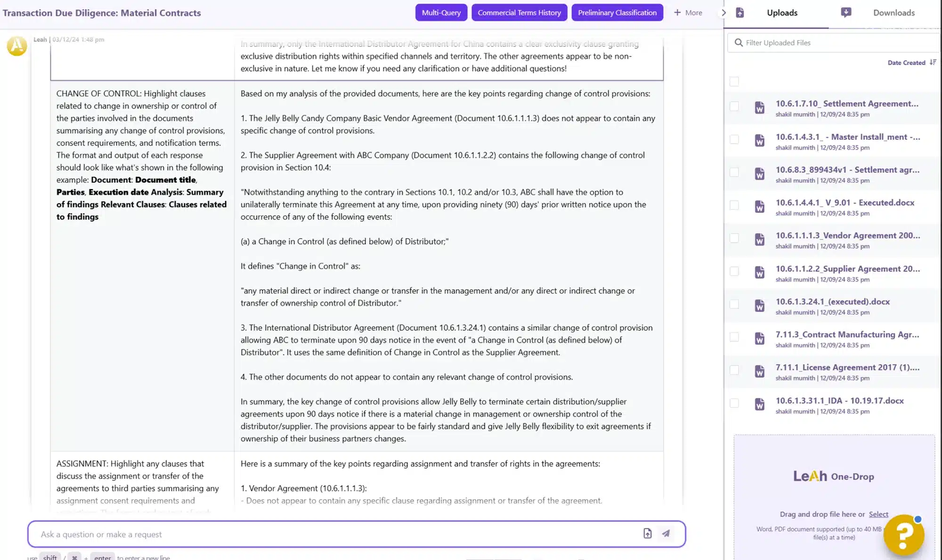Click the Uploads file icon in the panel header
Screen dimensions: 942x560
point(739,13)
